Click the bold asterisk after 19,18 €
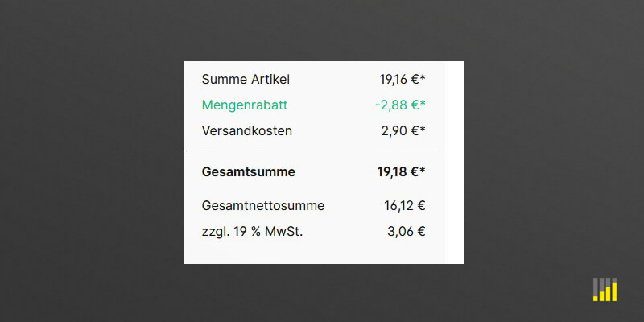Screen dimensions: 644x322 (x=423, y=170)
